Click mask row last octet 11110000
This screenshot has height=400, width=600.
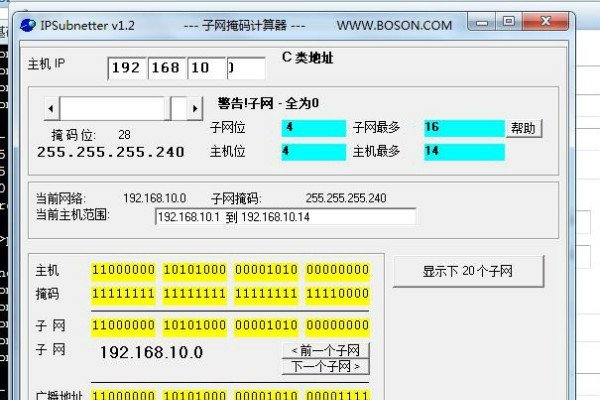[x=338, y=295]
